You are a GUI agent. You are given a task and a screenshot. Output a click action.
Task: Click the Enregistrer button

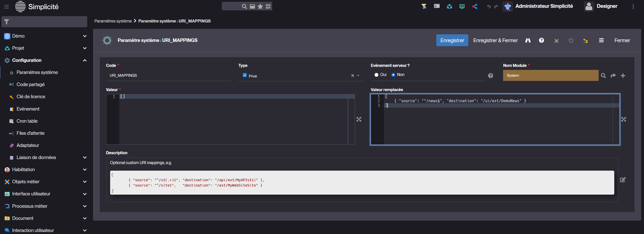click(452, 40)
